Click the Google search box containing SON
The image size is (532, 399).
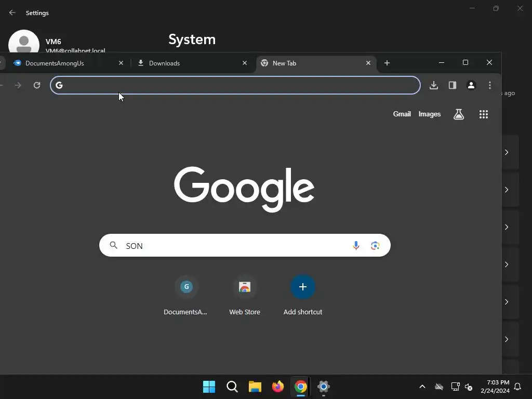pyautogui.click(x=245, y=245)
